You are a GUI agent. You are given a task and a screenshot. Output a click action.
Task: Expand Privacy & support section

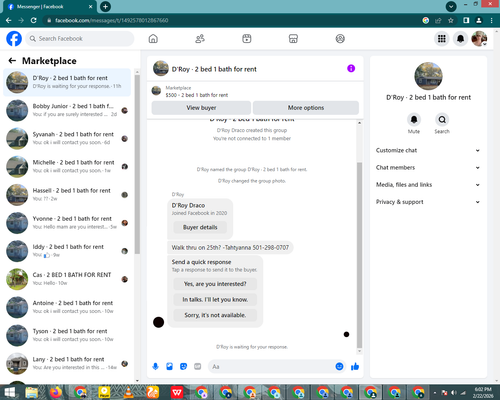428,202
